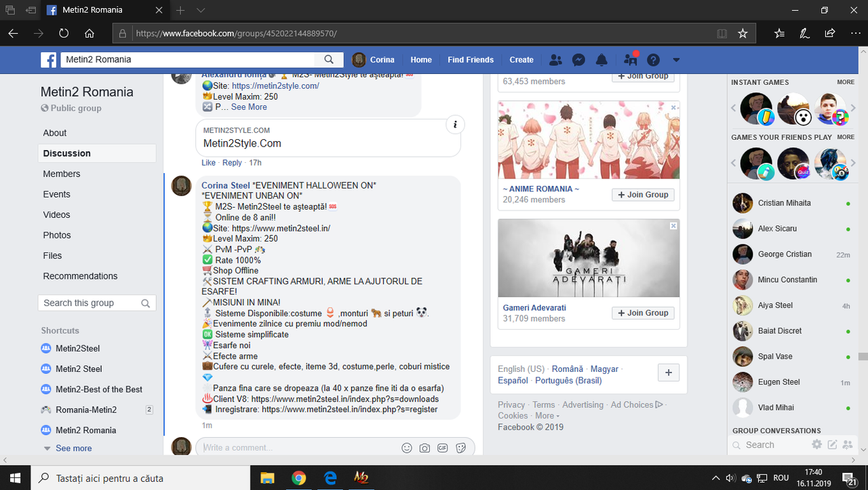This screenshot has width=868, height=490.
Task: Open the Files section
Action: click(52, 256)
